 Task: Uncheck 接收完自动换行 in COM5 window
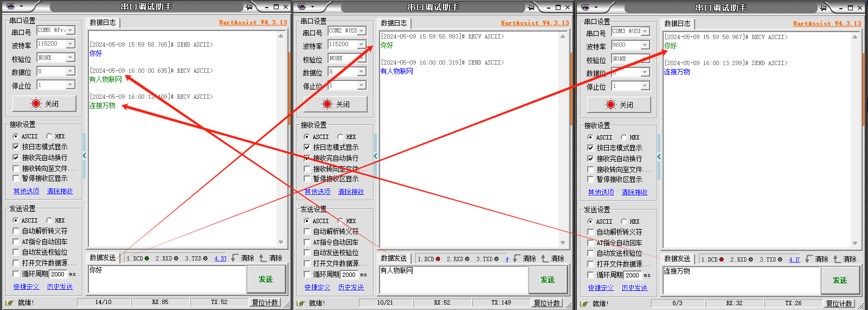pyautogui.click(x=16, y=157)
